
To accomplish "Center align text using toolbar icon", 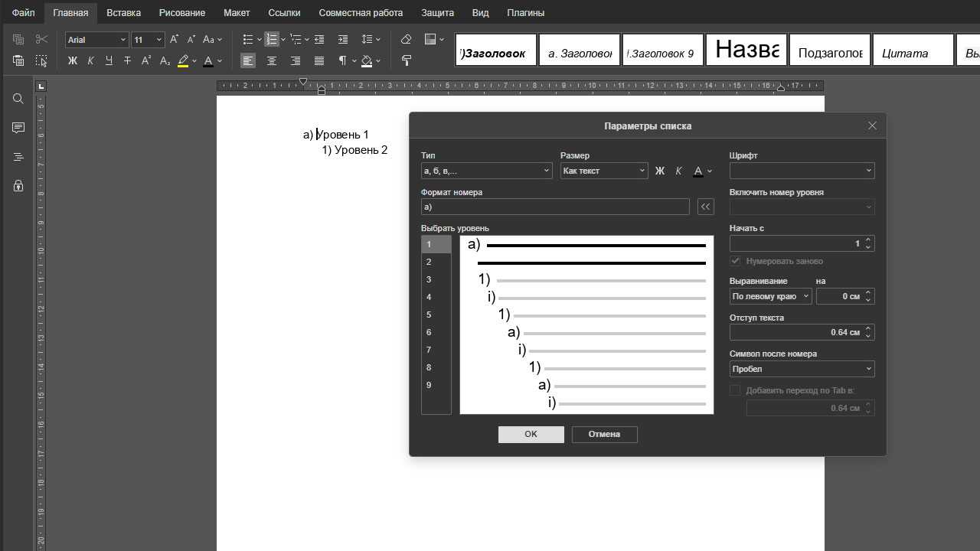I will point(272,60).
